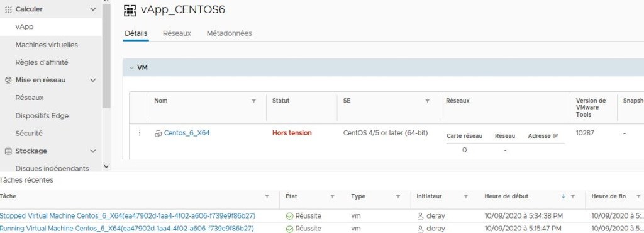Click the Adresse IP label
Screen dimensions: 644x233
pyautogui.click(x=543, y=136)
